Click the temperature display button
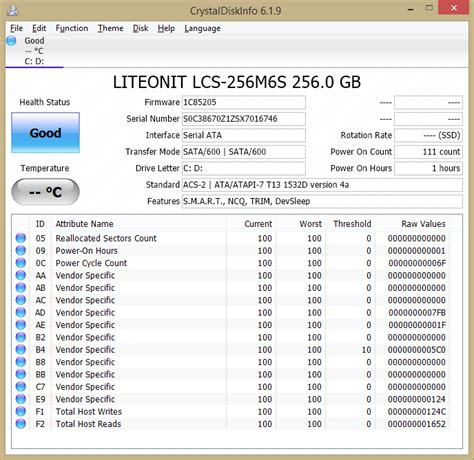 45,192
